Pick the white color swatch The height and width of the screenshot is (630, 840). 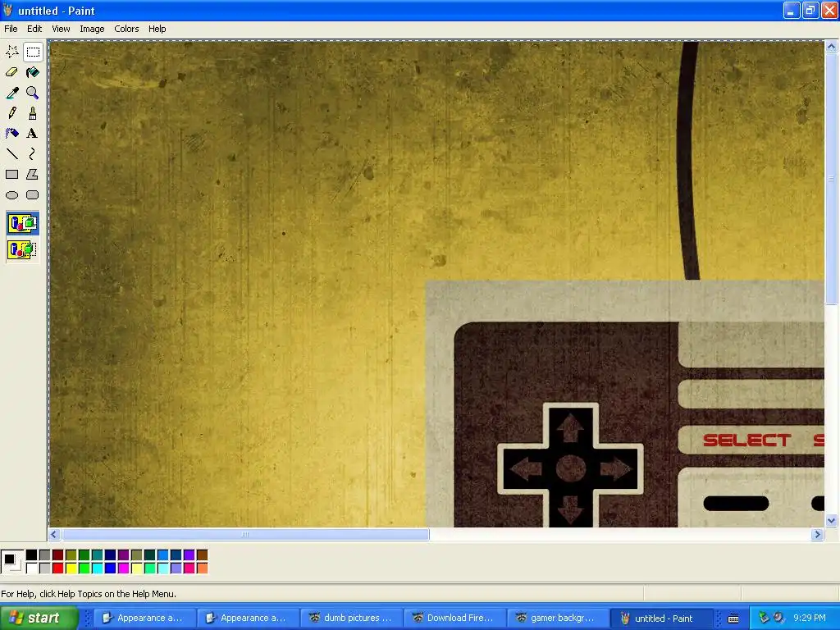(x=32, y=568)
